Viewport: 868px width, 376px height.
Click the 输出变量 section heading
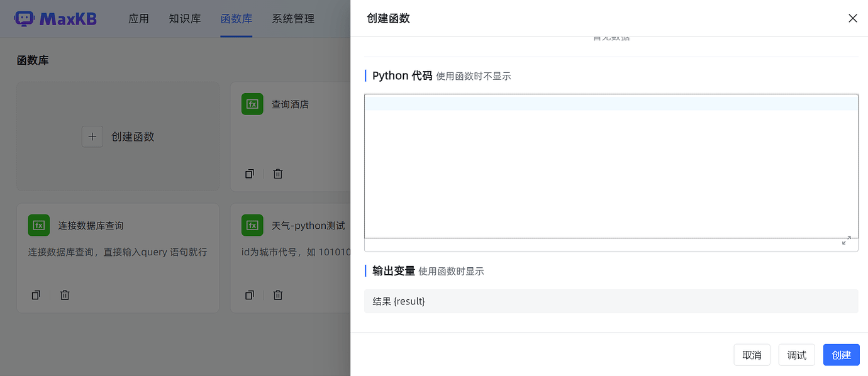pos(394,271)
